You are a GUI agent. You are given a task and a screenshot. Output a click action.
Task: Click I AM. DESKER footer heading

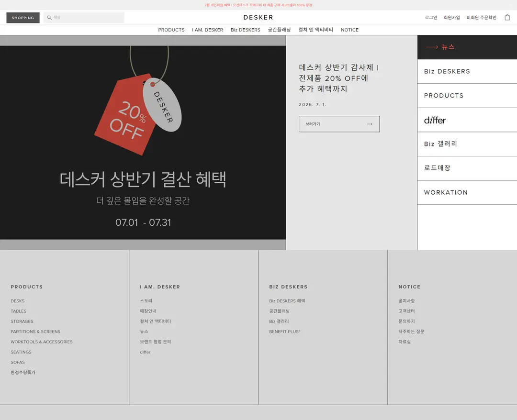160,287
